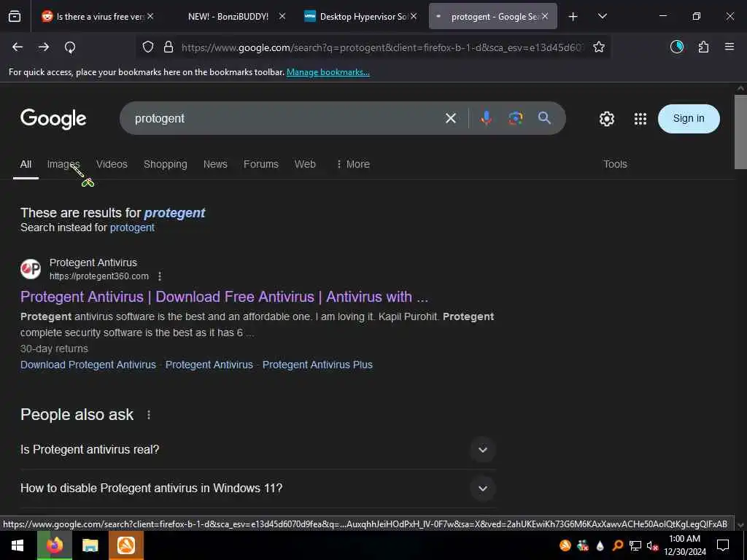Submit search with the magnifier icon
The image size is (747, 560).
pos(544,117)
